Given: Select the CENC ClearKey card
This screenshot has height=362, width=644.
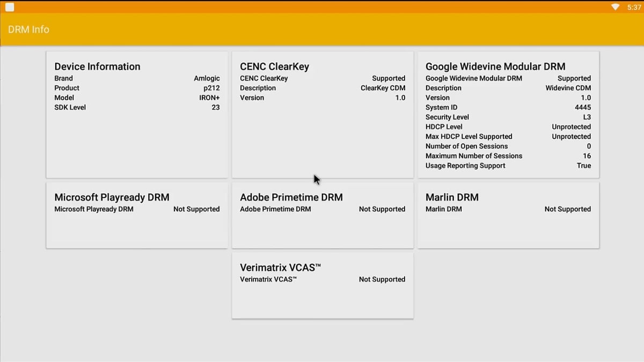Looking at the screenshot, I should [x=322, y=114].
